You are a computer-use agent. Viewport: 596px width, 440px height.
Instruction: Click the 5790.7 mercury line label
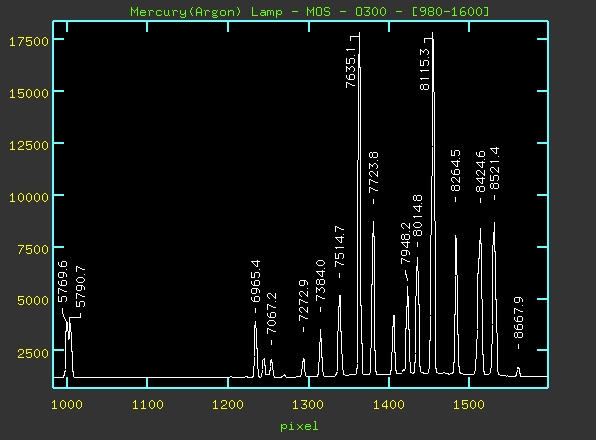point(80,286)
